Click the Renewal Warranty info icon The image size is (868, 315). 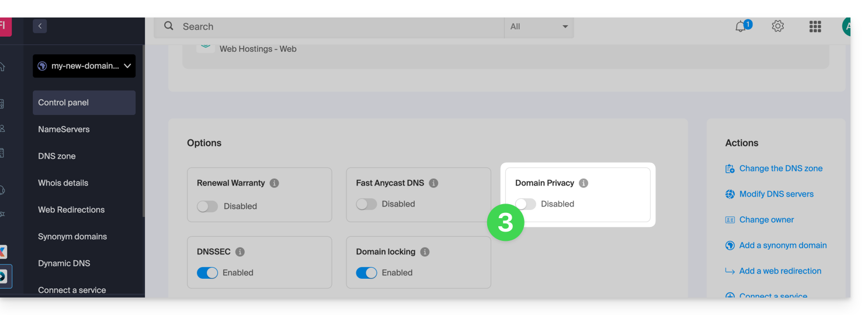tap(275, 183)
